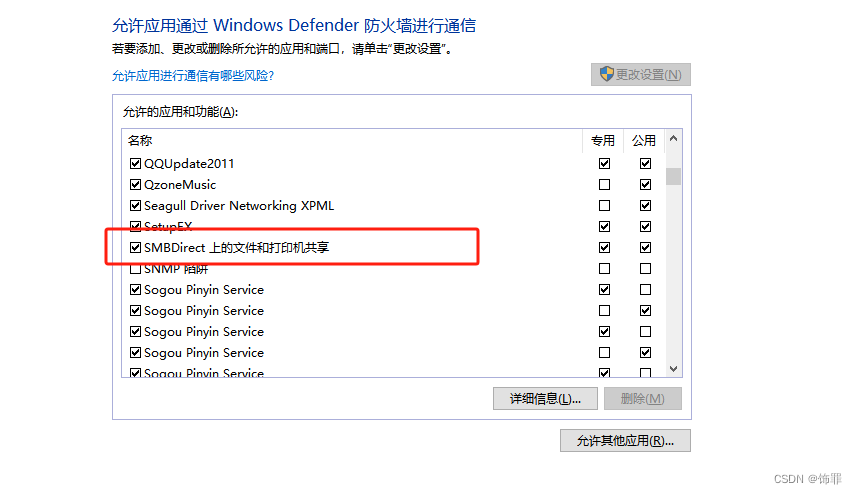Enable 公用 for SNMP 陷阱

click(645, 268)
